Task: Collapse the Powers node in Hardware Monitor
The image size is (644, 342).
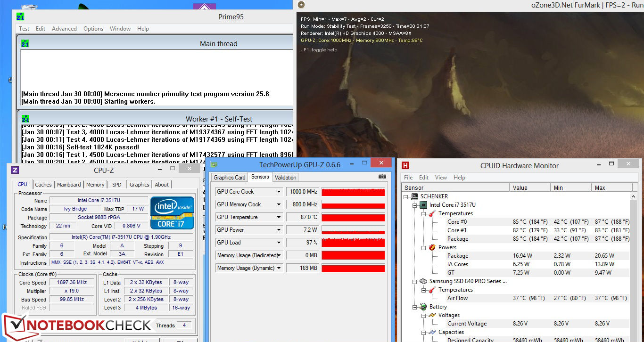Action: pyautogui.click(x=423, y=247)
